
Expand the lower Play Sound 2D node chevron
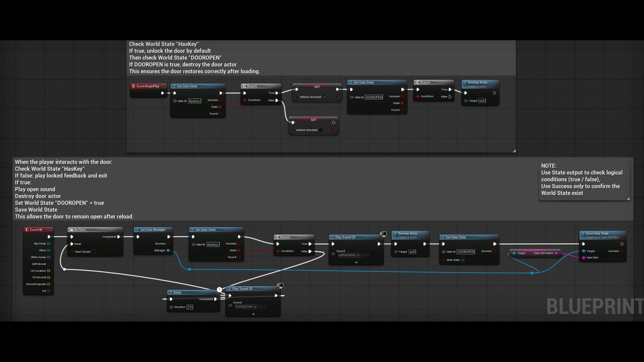coord(253,314)
